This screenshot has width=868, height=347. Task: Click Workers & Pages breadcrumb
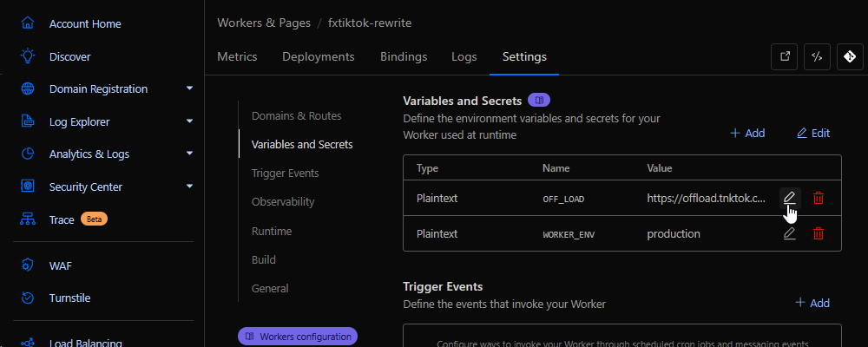tap(264, 23)
